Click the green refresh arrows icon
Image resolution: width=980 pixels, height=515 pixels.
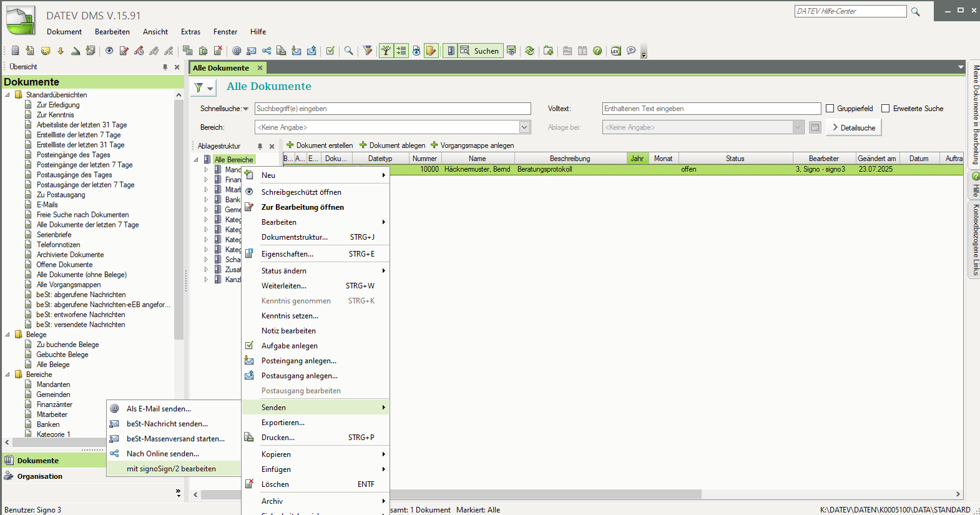(529, 51)
